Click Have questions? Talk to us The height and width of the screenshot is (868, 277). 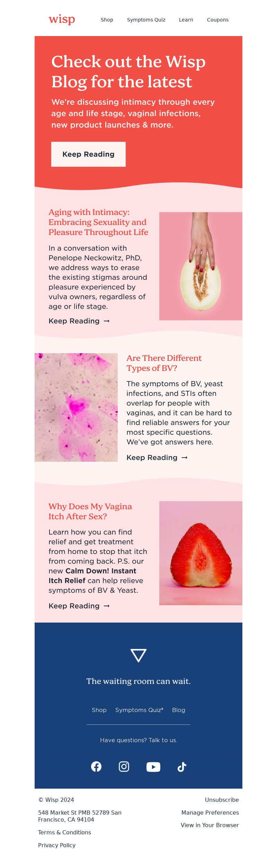tap(138, 740)
